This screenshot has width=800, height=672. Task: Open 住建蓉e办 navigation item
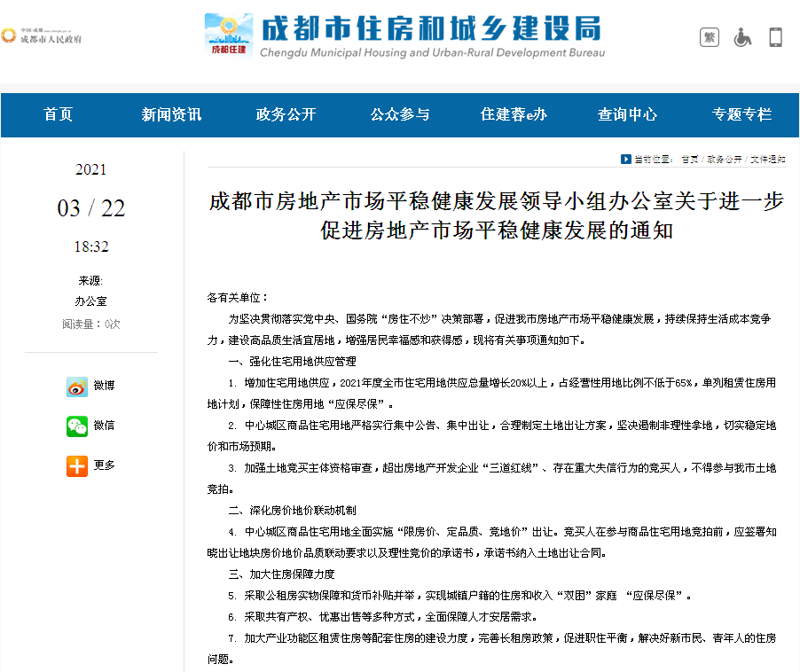coord(514,114)
